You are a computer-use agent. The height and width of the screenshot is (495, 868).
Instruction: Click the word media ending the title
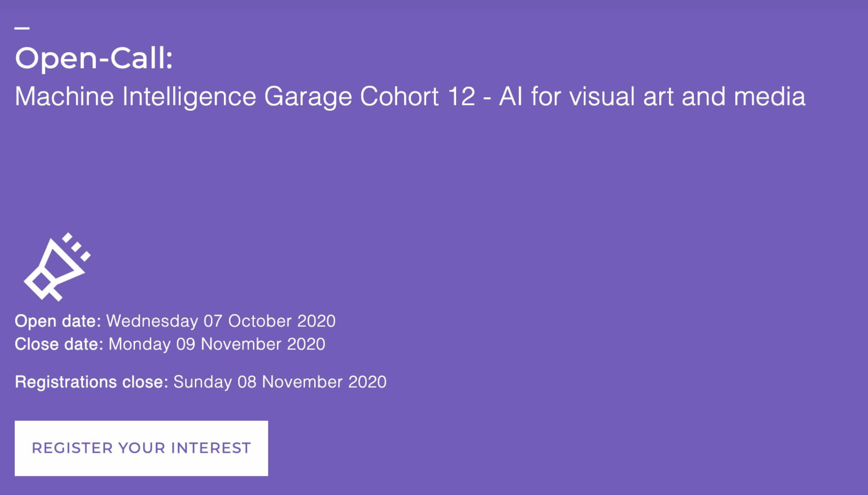(769, 96)
